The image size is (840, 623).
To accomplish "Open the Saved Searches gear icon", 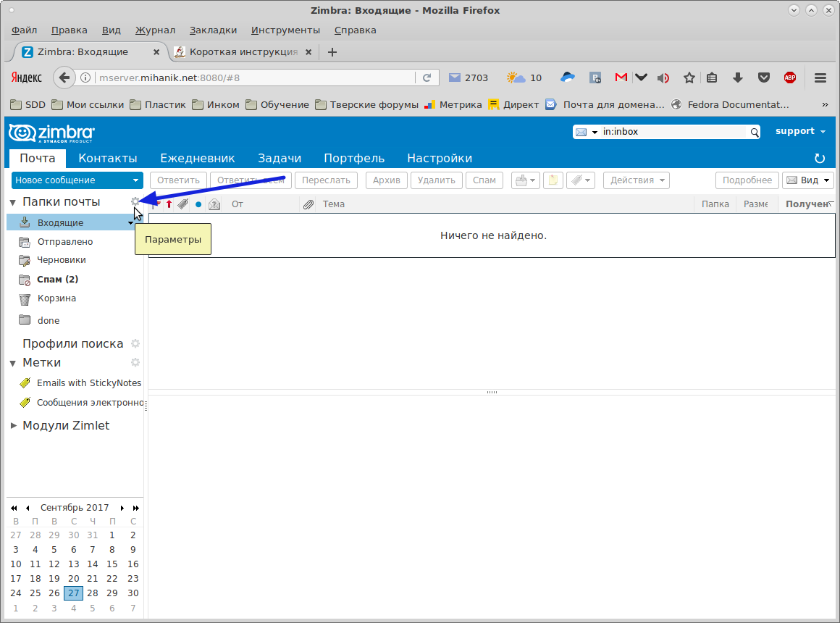I will tap(135, 343).
